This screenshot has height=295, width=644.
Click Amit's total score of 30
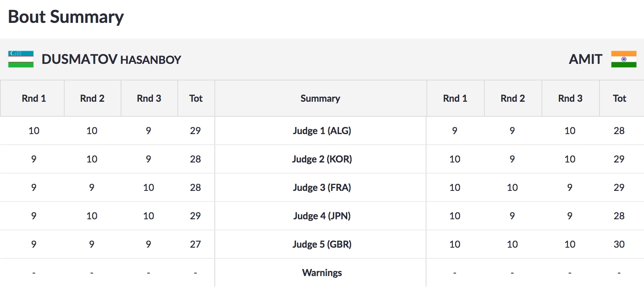pyautogui.click(x=619, y=245)
